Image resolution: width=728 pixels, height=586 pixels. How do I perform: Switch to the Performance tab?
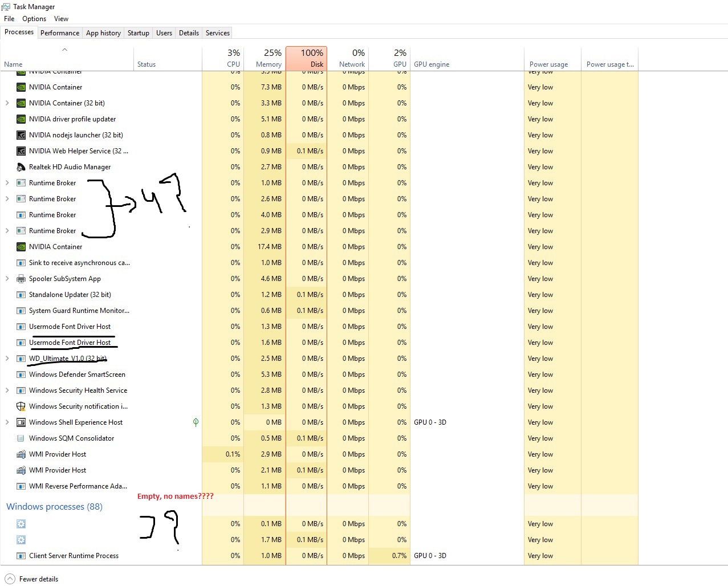[x=60, y=33]
